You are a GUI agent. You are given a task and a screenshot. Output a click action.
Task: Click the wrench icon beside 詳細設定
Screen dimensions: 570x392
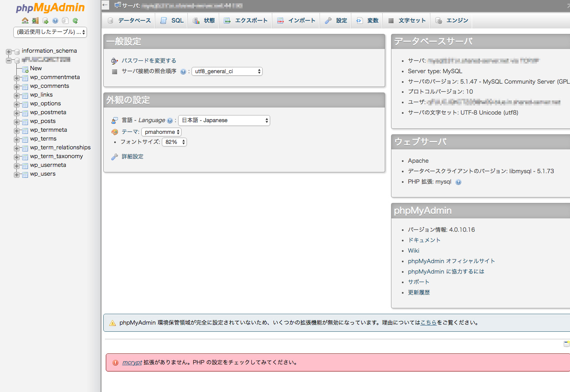[115, 157]
